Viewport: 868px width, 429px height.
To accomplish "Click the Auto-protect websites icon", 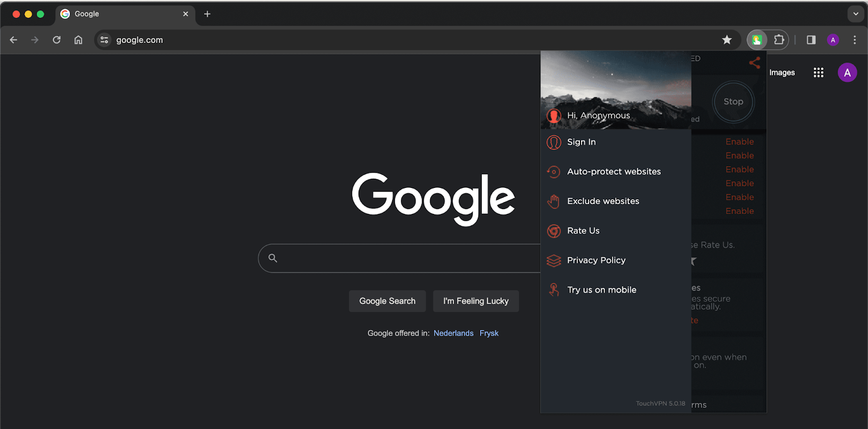I will 554,172.
